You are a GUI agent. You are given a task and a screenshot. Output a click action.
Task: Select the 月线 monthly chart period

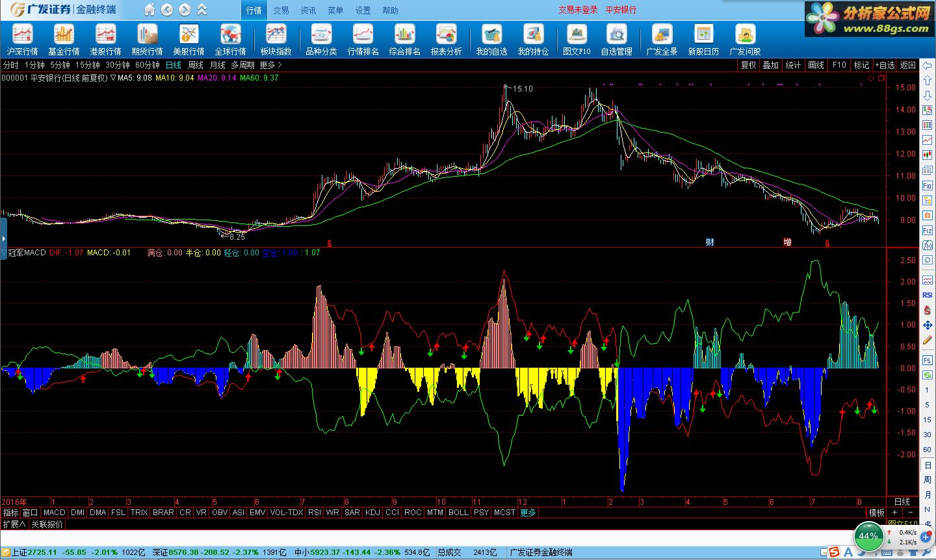217,65
